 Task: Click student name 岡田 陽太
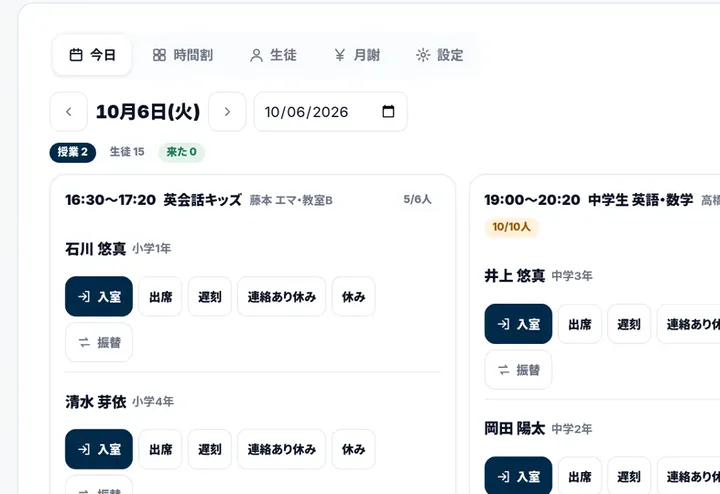(515, 429)
